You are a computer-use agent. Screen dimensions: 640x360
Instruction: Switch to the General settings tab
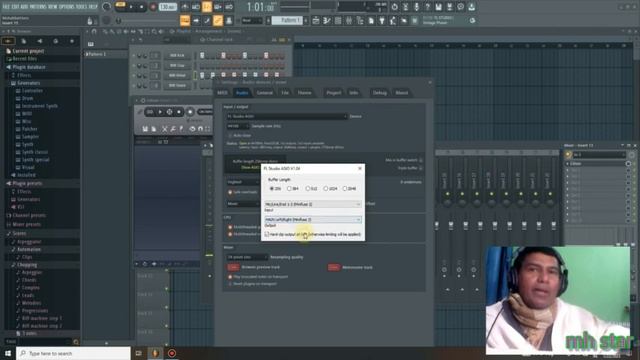(x=264, y=93)
